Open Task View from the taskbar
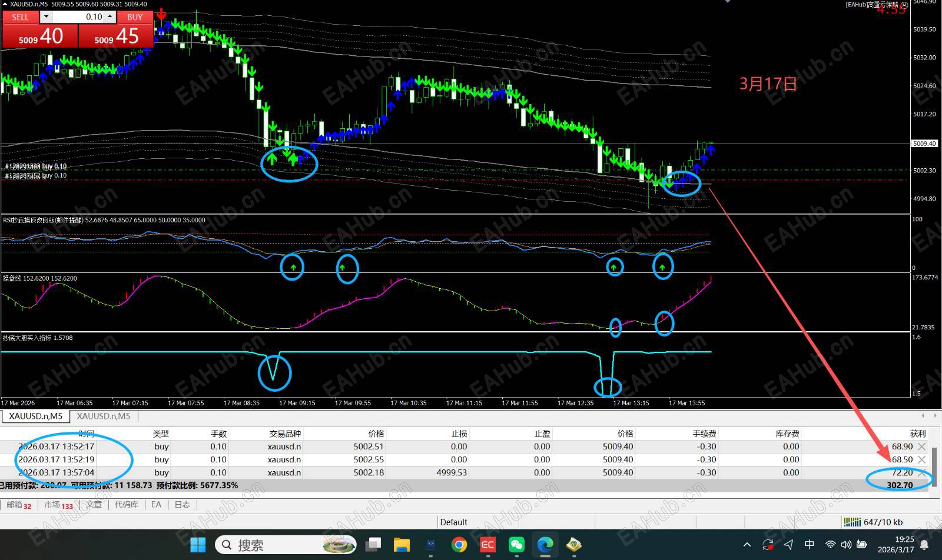Viewport: 942px width, 560px height. [373, 545]
